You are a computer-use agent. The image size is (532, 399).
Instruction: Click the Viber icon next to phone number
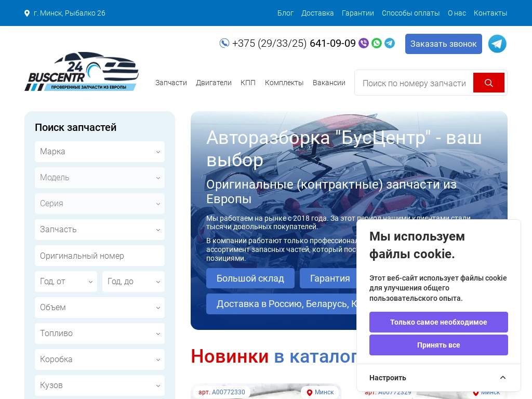pos(364,43)
